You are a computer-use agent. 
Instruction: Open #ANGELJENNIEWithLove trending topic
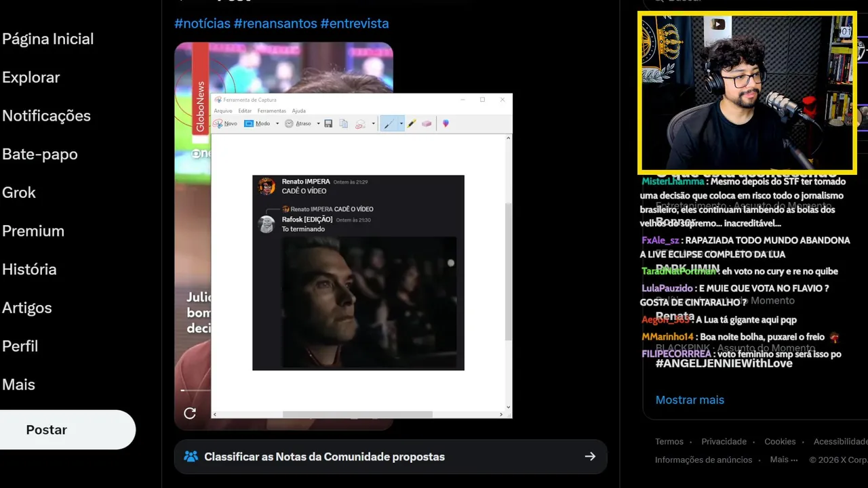[724, 363]
